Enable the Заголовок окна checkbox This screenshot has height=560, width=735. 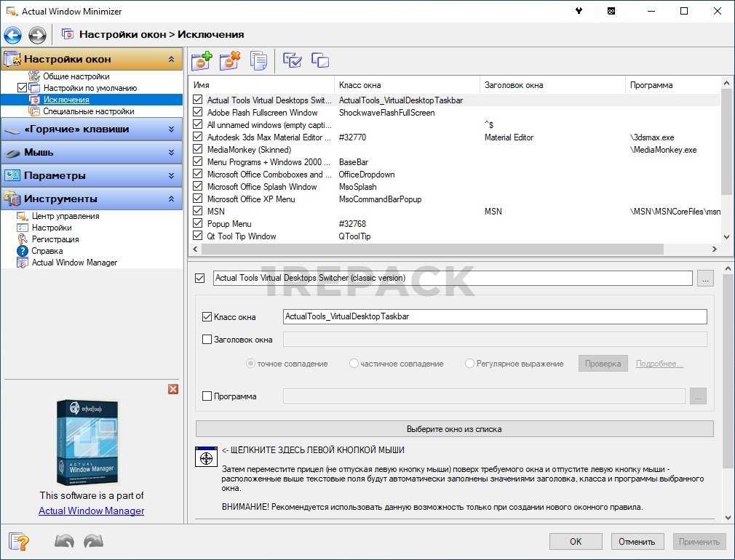point(207,339)
